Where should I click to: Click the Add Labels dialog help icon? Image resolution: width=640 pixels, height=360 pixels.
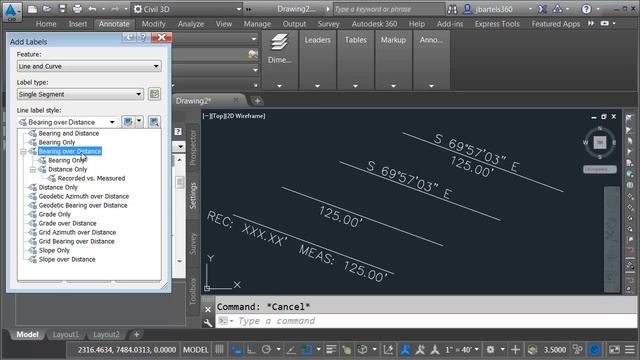(143, 38)
